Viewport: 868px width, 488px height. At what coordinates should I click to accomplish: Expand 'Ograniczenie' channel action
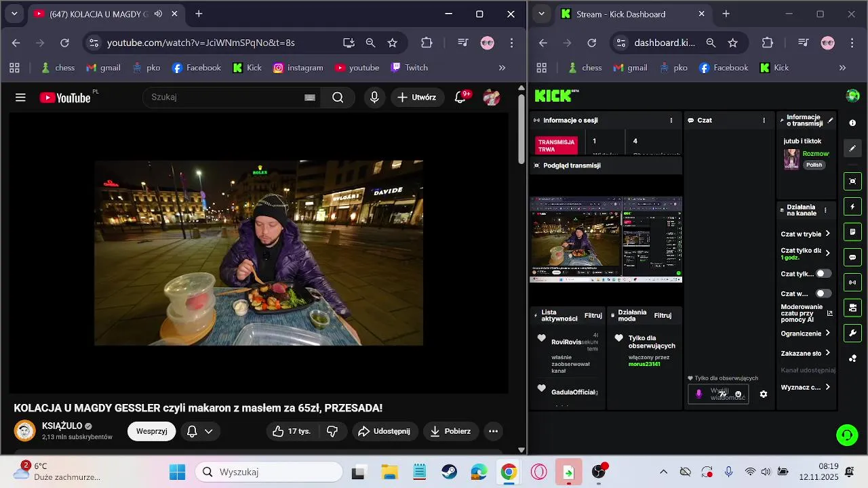pyautogui.click(x=827, y=333)
